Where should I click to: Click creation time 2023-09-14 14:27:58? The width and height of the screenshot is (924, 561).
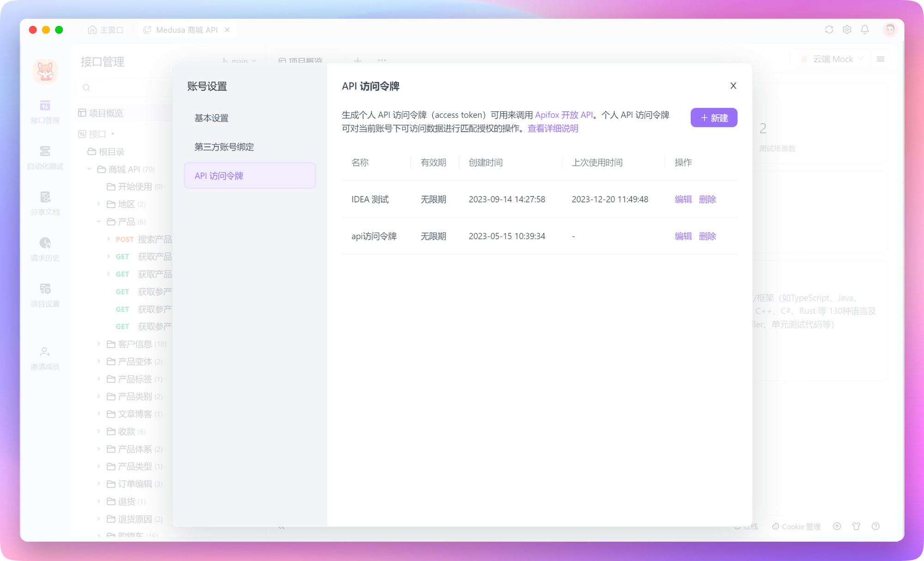pyautogui.click(x=507, y=199)
